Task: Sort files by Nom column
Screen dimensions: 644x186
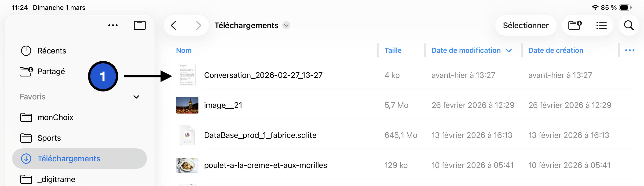Action: coord(184,50)
